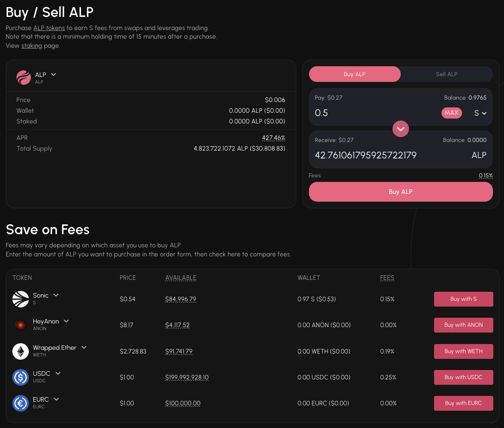Click Buy with ANON button
The width and height of the screenshot is (504, 428).
pyautogui.click(x=463, y=325)
